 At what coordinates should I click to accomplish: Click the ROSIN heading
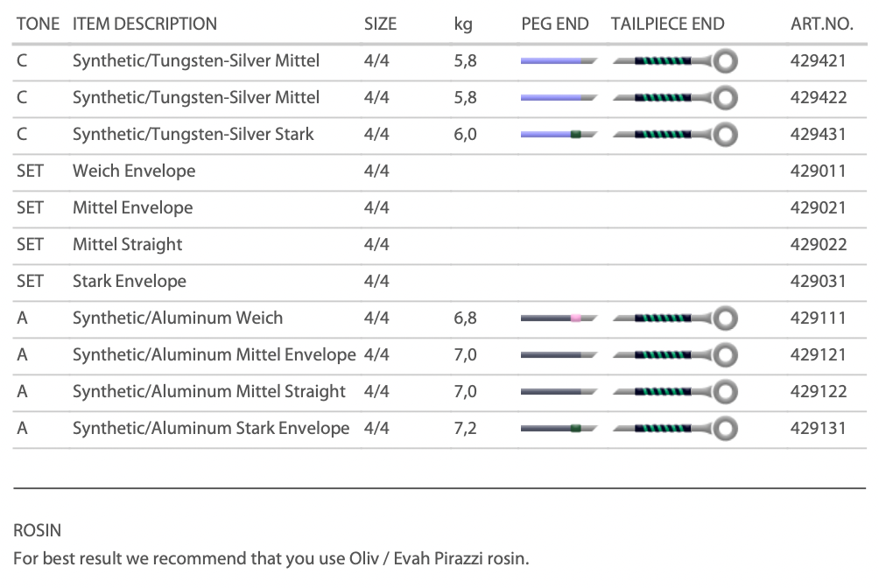pos(38,529)
